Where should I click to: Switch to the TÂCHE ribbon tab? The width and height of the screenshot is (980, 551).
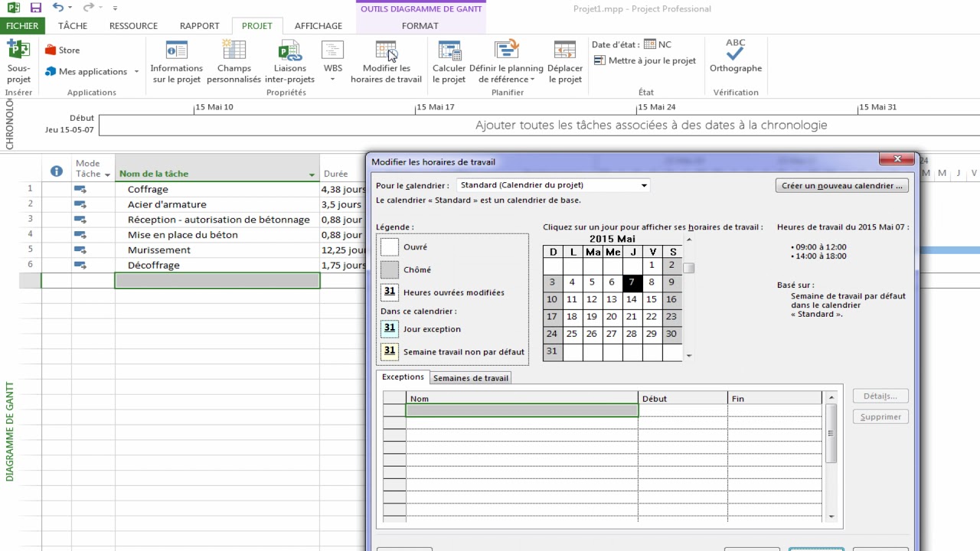pyautogui.click(x=73, y=26)
